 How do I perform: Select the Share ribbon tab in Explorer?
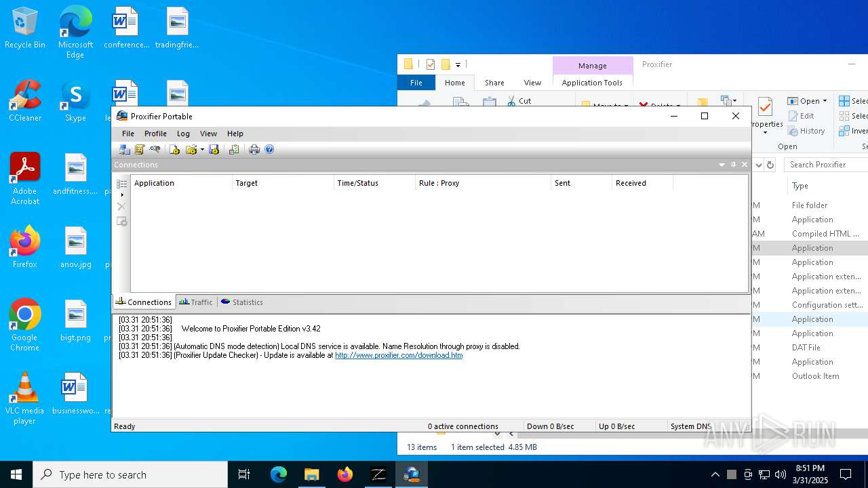pyautogui.click(x=494, y=83)
